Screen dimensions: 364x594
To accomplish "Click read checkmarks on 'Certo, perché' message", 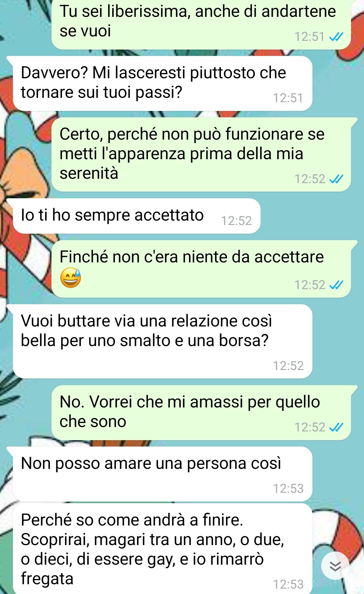I will point(336,179).
